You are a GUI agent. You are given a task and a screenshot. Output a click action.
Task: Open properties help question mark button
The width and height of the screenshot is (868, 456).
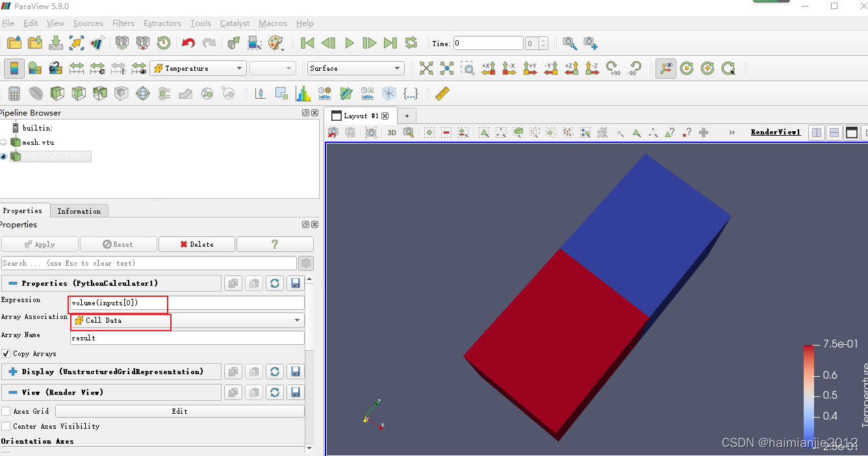275,244
